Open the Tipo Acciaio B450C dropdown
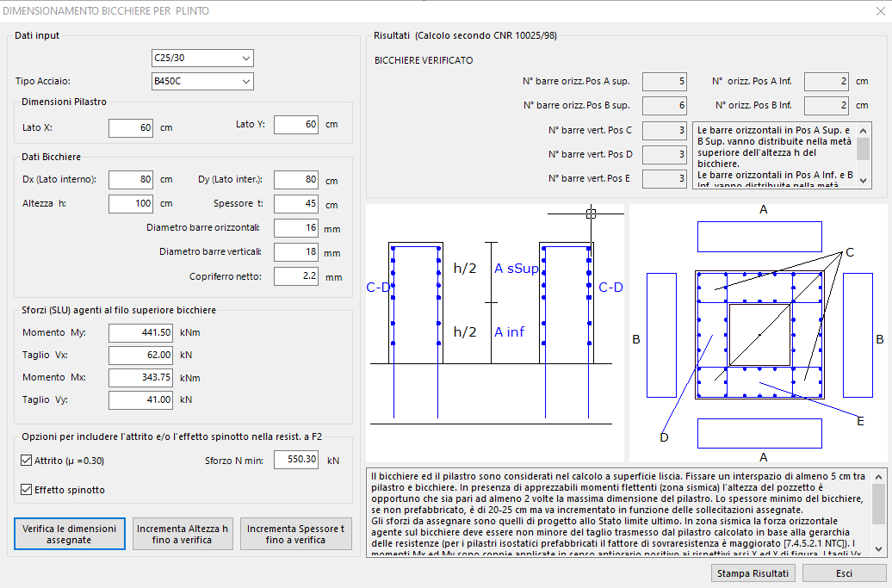Screen dimensions: 892x588 tap(202, 81)
